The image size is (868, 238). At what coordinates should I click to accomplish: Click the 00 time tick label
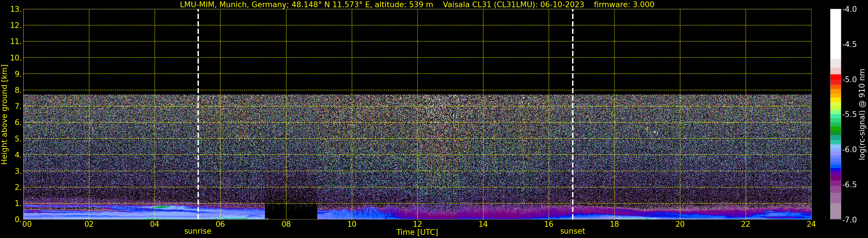[27, 224]
